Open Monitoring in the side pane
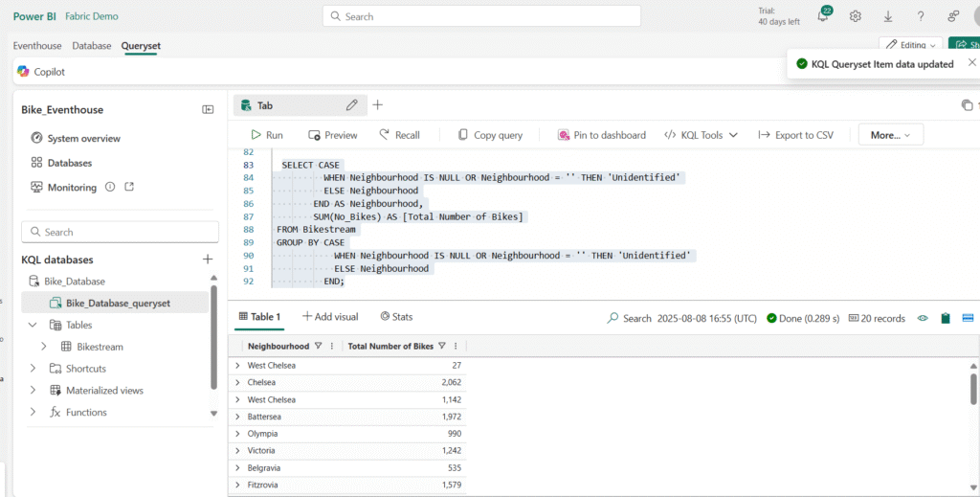 pos(64,187)
